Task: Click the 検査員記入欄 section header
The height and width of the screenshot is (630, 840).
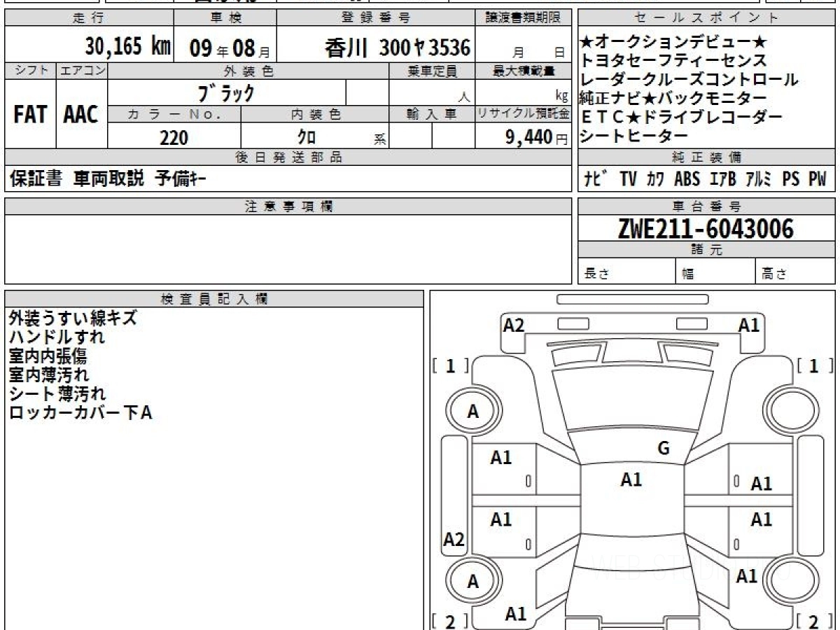Action: [x=213, y=298]
